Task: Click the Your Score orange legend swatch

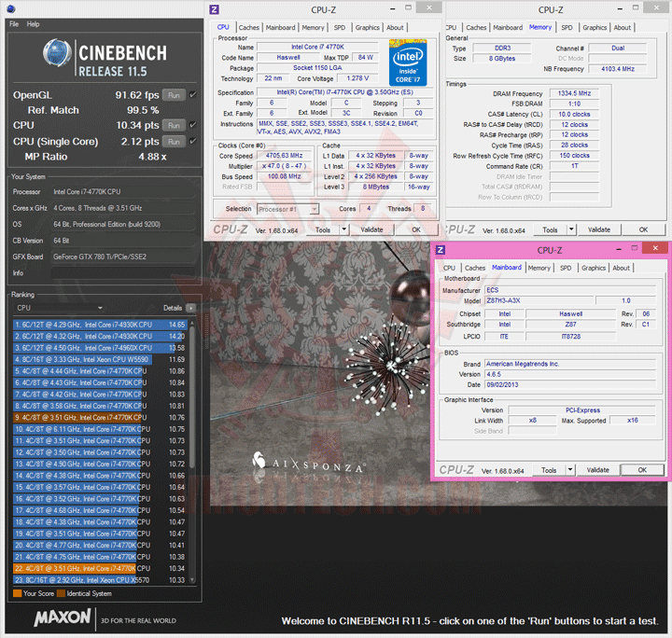Action: click(x=17, y=593)
